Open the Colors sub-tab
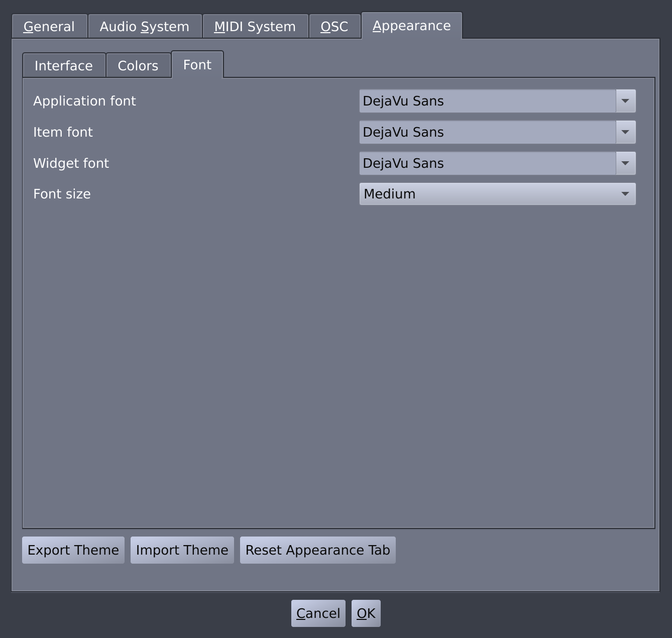This screenshot has height=638, width=672. [138, 66]
